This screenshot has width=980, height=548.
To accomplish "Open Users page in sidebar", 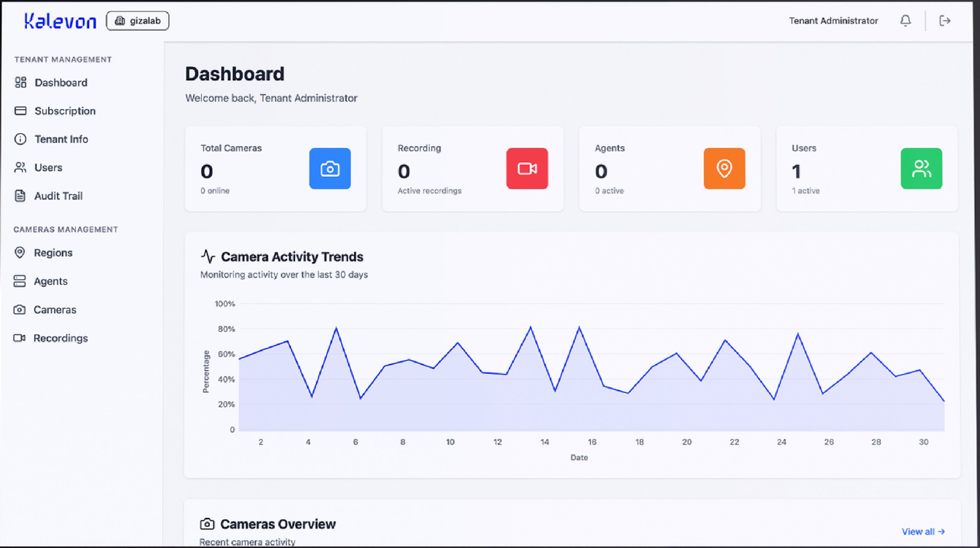I will point(48,167).
